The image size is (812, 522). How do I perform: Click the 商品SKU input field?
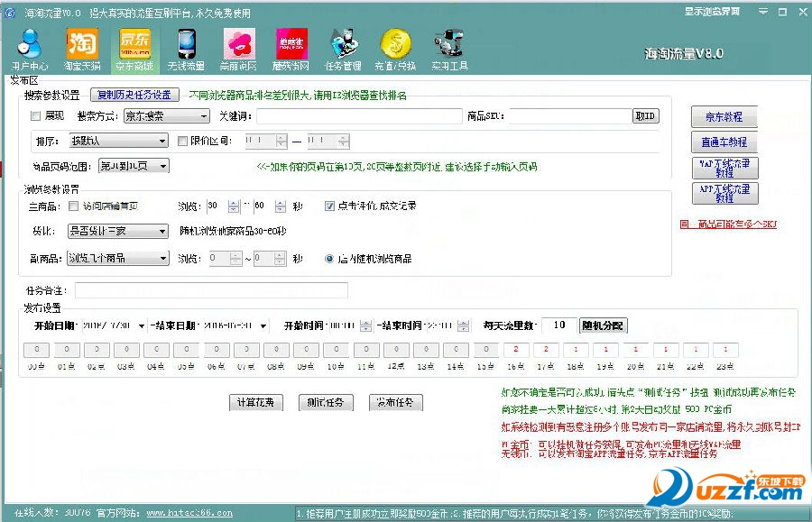(571, 116)
